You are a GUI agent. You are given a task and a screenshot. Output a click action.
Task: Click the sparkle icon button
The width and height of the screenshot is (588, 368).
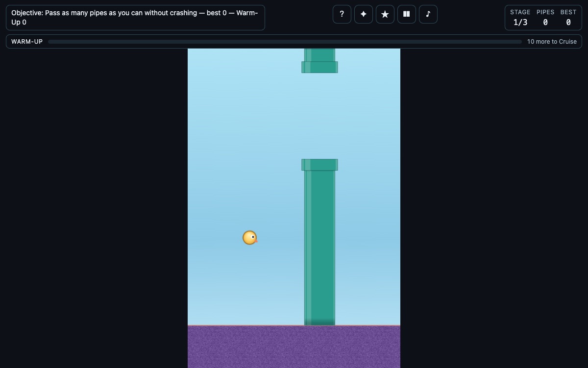[364, 14]
